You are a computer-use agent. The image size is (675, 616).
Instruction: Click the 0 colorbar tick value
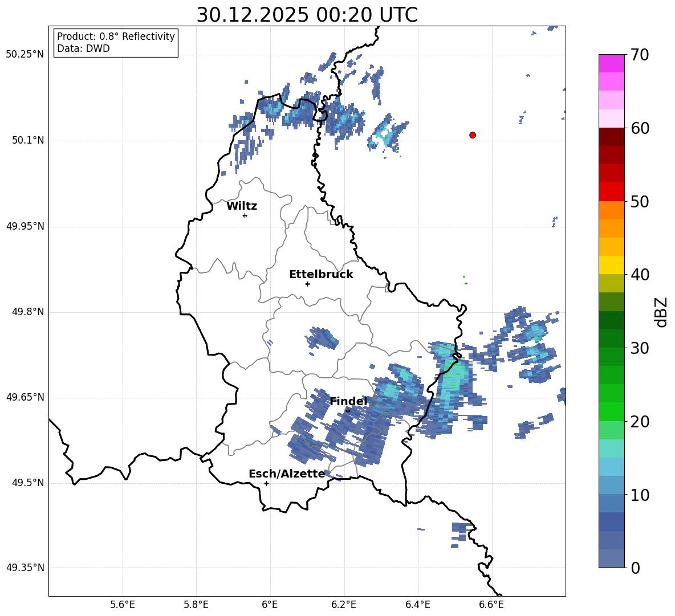click(x=636, y=568)
